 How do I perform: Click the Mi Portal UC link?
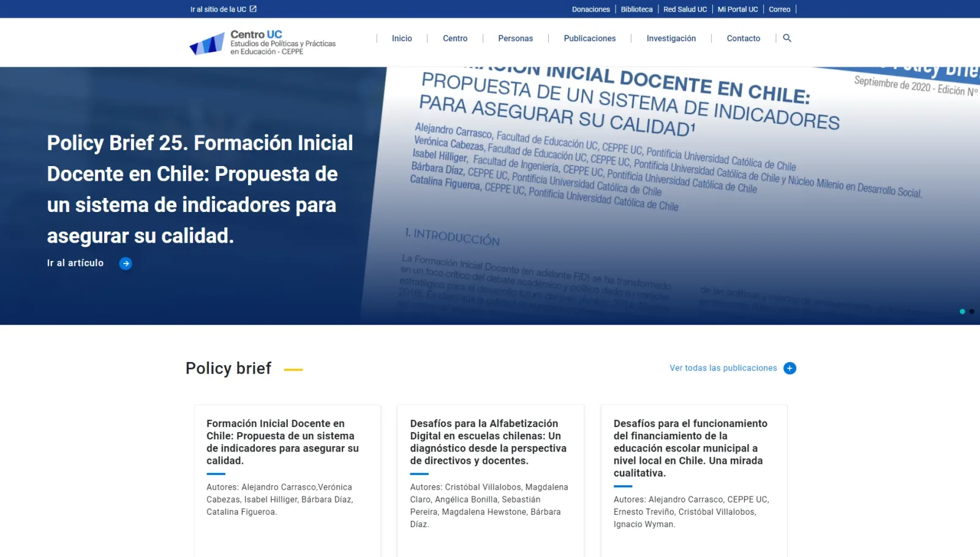pyautogui.click(x=738, y=9)
